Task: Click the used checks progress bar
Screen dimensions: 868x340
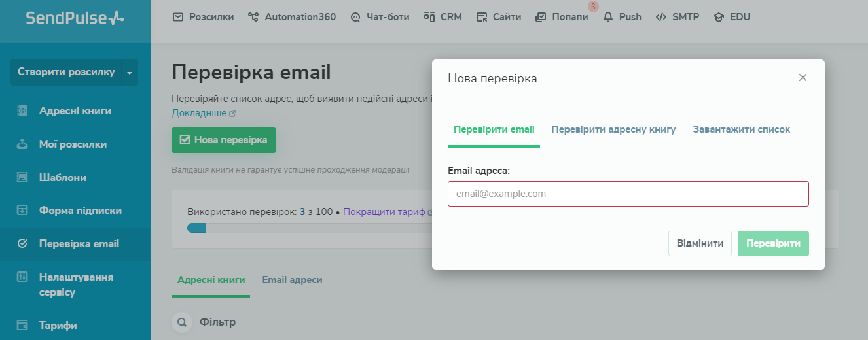Action: point(308,228)
